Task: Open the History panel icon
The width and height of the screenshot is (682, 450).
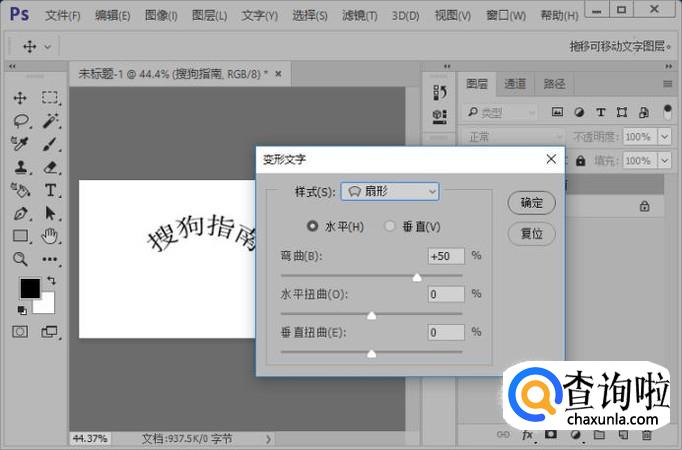Action: click(x=439, y=92)
